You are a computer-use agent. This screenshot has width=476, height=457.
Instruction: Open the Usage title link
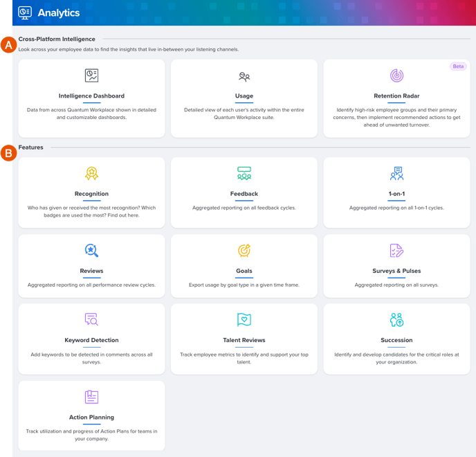click(x=244, y=96)
